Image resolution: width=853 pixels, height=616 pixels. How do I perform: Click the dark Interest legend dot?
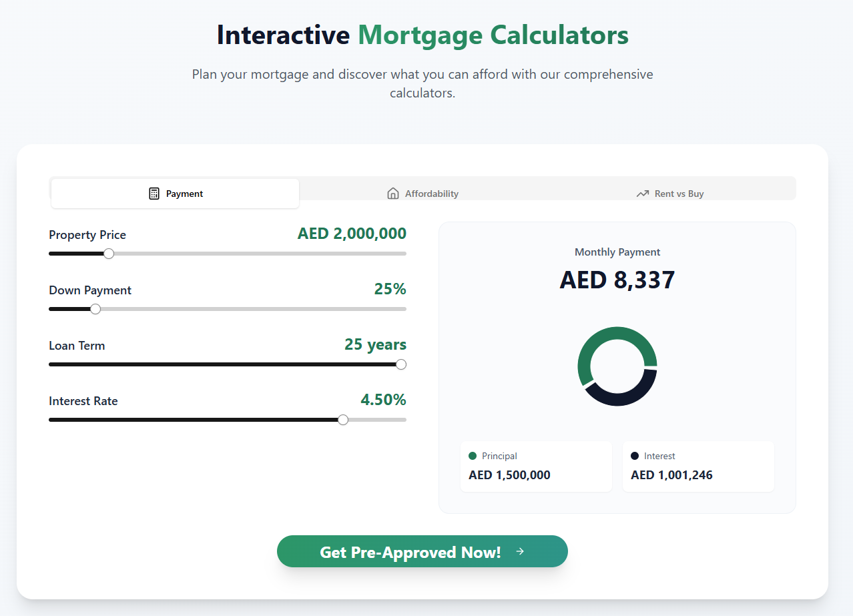635,456
